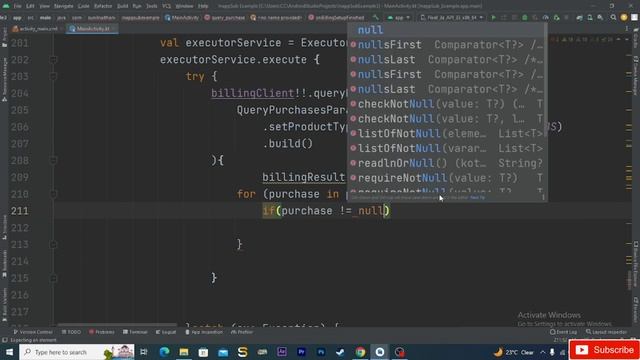
Task: Choose 'readlnOrNull()' completion entry
Action: pyautogui.click(x=447, y=163)
